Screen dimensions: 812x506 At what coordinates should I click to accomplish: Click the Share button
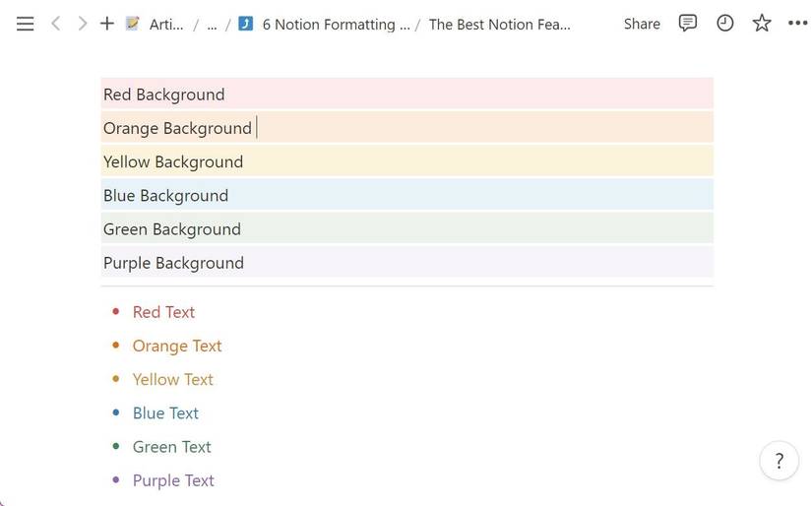642,24
